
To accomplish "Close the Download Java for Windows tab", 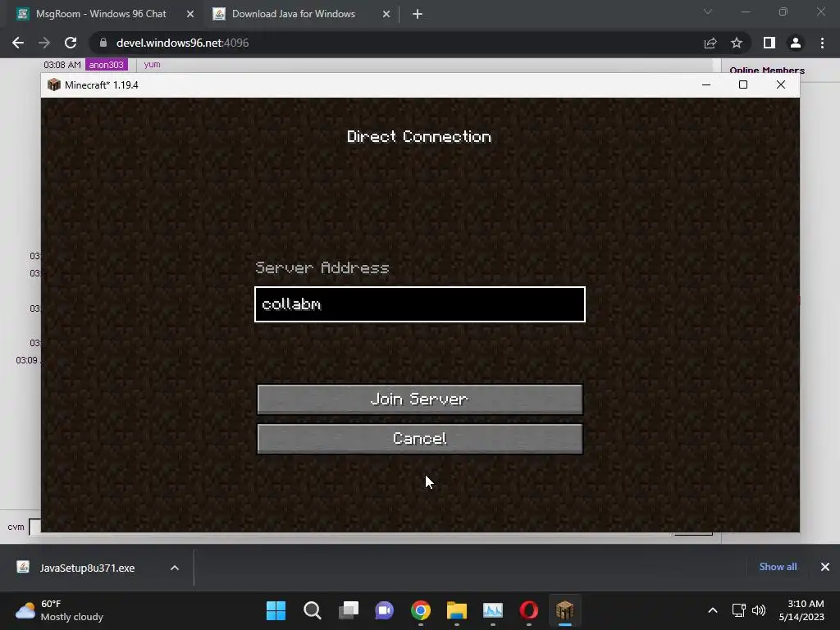I will pyautogui.click(x=386, y=14).
